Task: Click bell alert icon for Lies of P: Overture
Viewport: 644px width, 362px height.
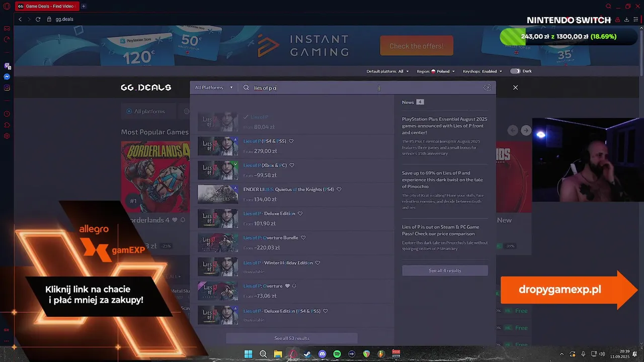Action: [x=294, y=286]
